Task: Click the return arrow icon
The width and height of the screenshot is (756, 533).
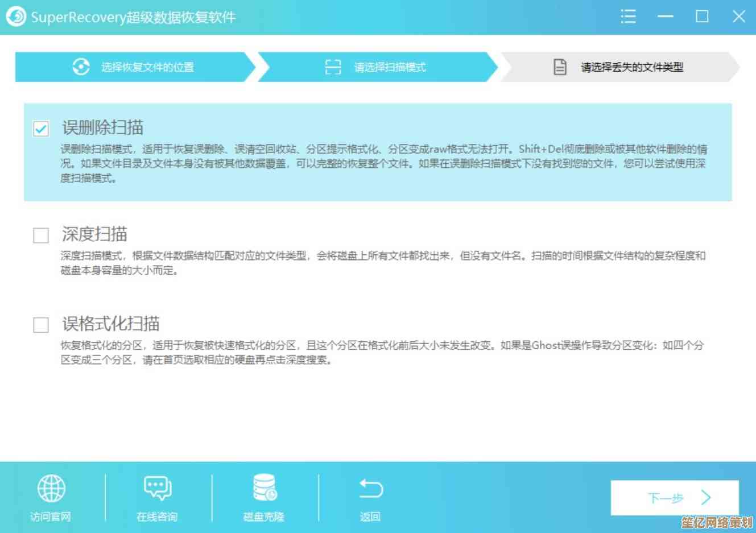Action: [x=371, y=489]
